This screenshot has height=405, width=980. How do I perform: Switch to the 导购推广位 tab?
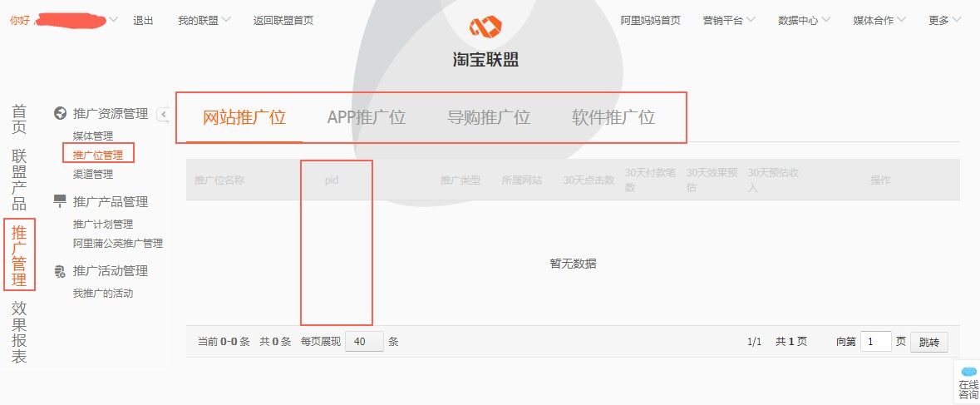[x=489, y=117]
